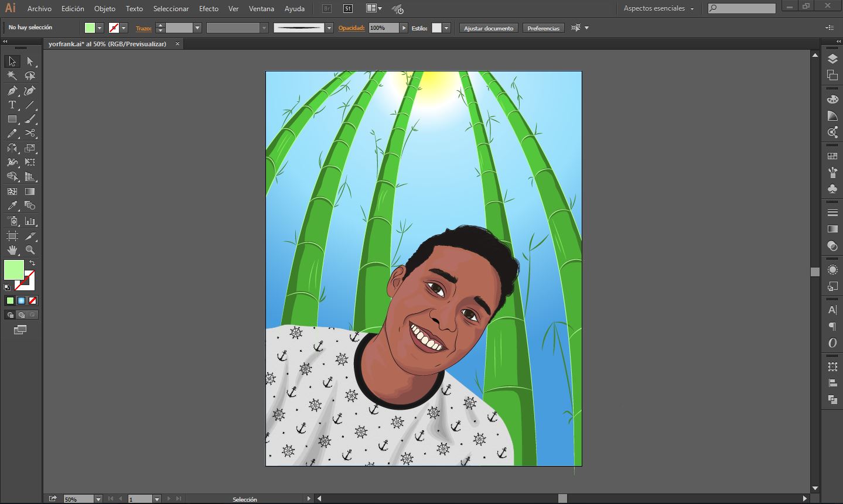The image size is (843, 504).
Task: Select the Pencil tool
Action: pos(12,133)
